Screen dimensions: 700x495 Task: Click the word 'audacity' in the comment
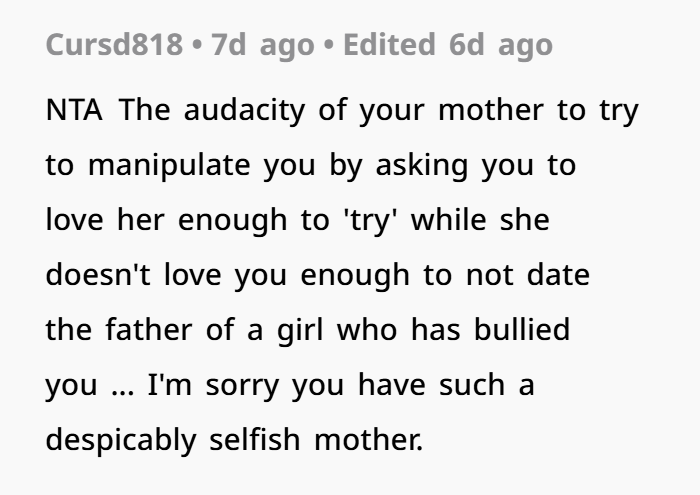pos(244,111)
